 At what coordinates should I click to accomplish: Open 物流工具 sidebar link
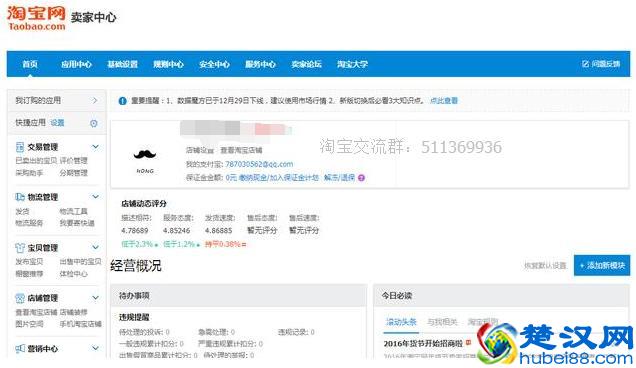[x=73, y=211]
